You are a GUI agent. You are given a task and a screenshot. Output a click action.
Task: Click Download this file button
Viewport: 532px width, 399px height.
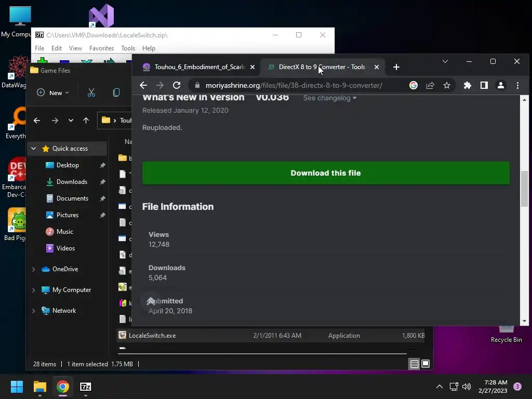tap(326, 173)
